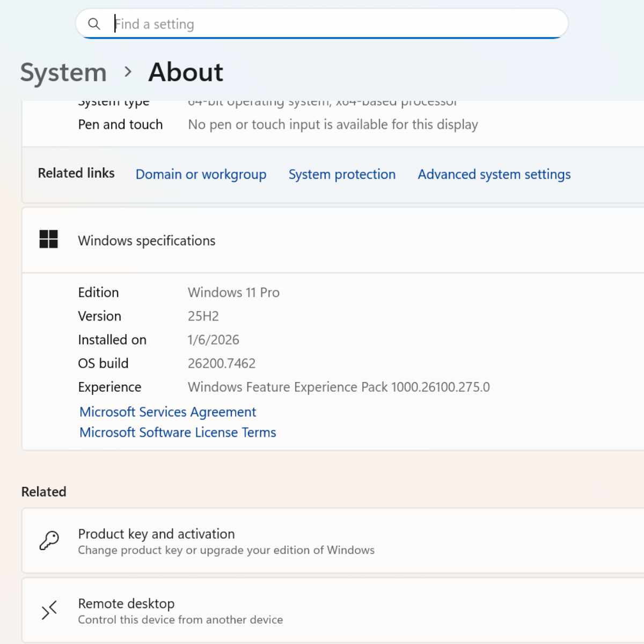Select the OS build value 26200.7462
Image resolution: width=644 pixels, height=644 pixels.
coord(222,363)
